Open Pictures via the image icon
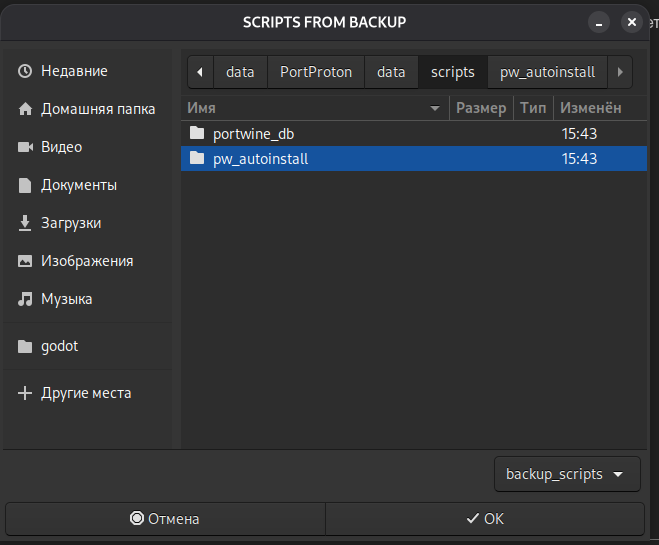This screenshot has width=659, height=545. [25, 262]
